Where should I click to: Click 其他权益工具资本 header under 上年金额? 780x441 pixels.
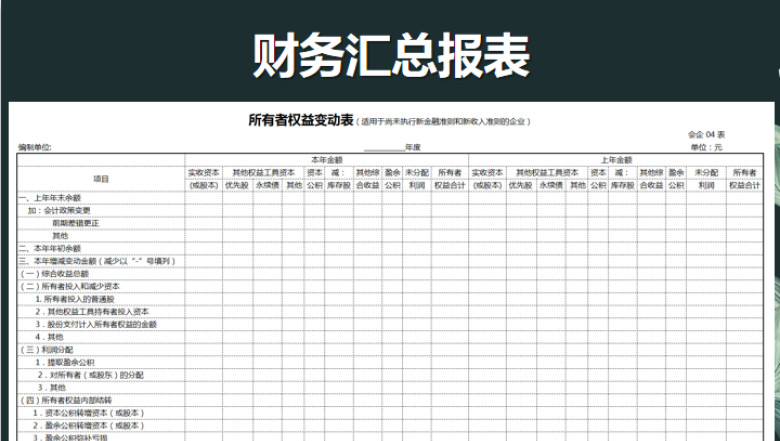547,173
